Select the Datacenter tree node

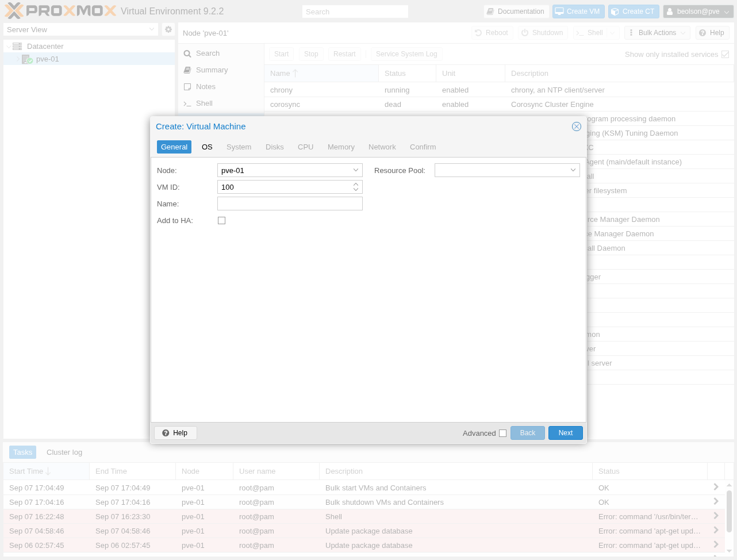pyautogui.click(x=45, y=46)
